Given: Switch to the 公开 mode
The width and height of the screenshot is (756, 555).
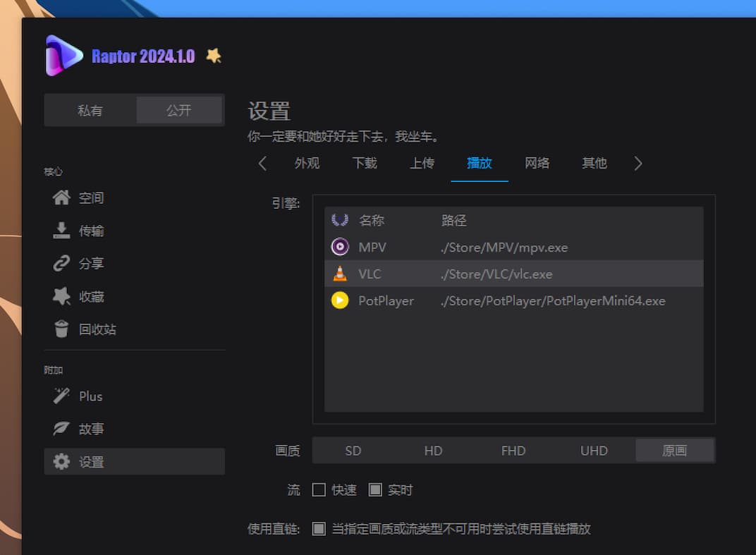Looking at the screenshot, I should pos(179,111).
